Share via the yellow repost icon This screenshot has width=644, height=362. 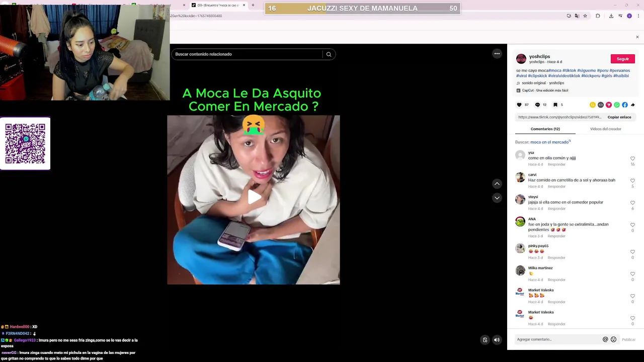point(593,105)
